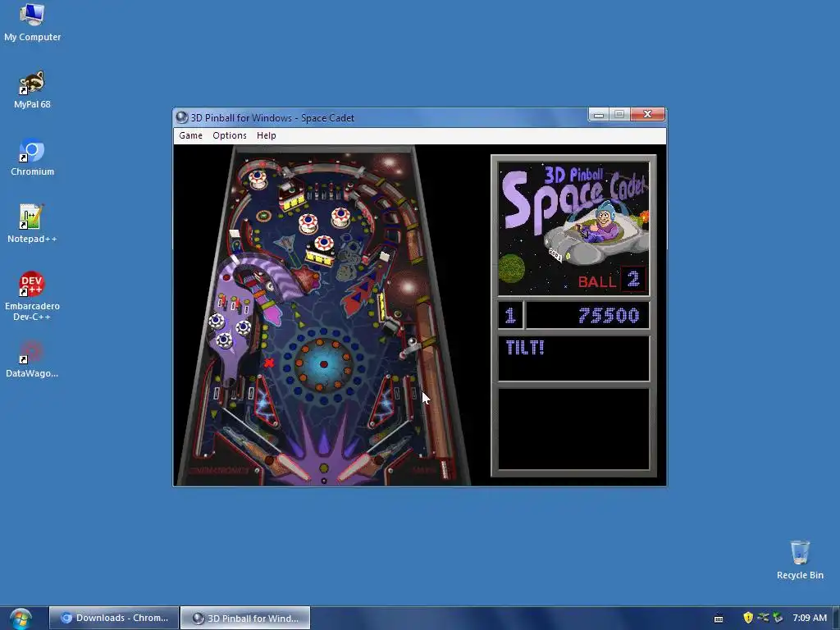
Task: Select the Recycle Bin icon
Action: point(800,560)
